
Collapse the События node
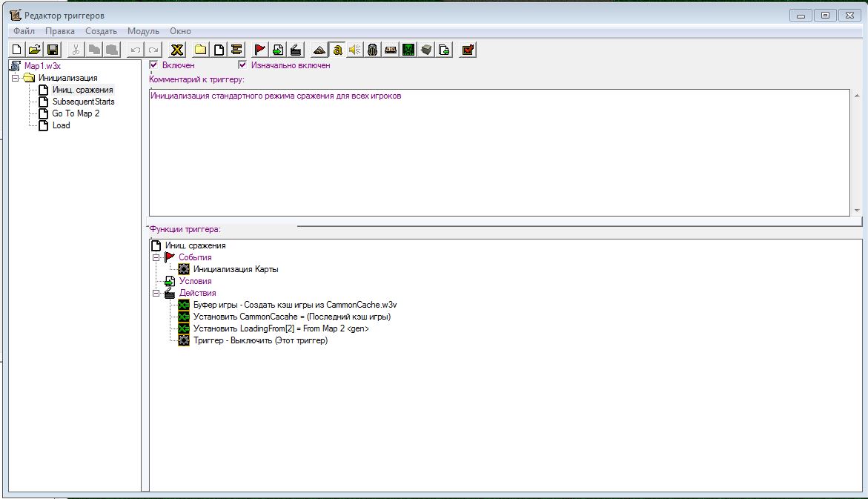point(156,257)
